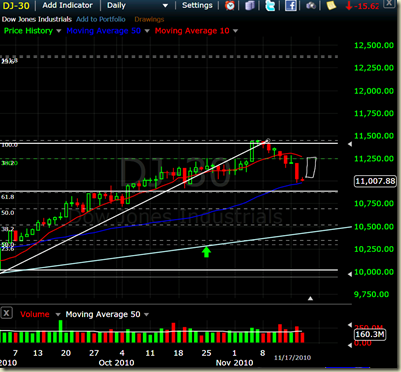The height and width of the screenshot is (372, 401).
Task: Click the small white up triangle above volume pane
Action: [x=310, y=298]
